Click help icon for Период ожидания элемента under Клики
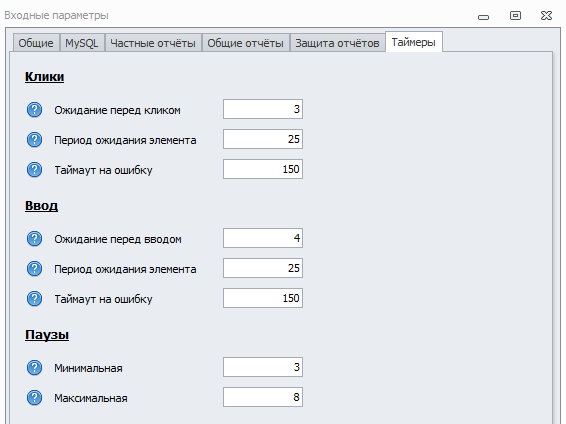Viewport: 566px width, 424px height. [x=34, y=139]
